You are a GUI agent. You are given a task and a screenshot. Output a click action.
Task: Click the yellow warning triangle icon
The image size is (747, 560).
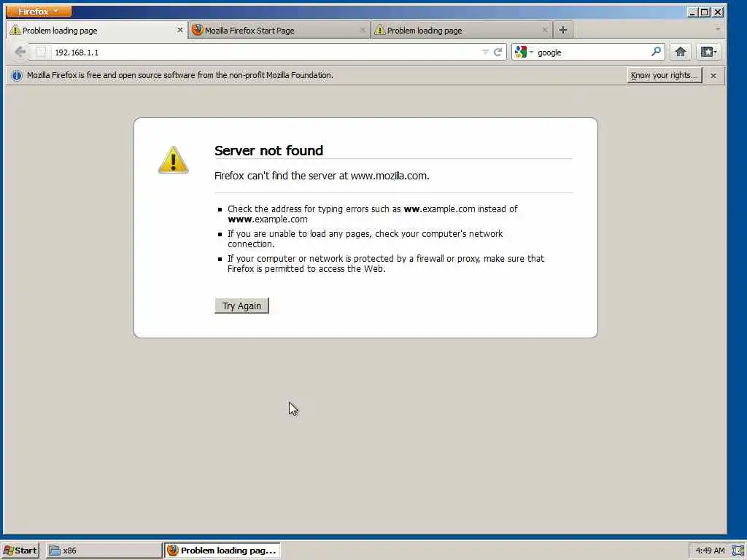(x=174, y=160)
